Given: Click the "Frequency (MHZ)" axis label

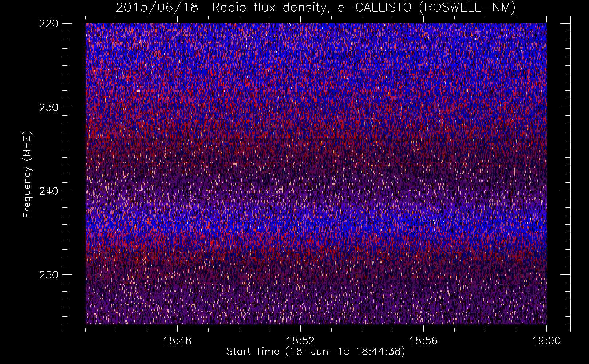Looking at the screenshot, I should [x=27, y=174].
